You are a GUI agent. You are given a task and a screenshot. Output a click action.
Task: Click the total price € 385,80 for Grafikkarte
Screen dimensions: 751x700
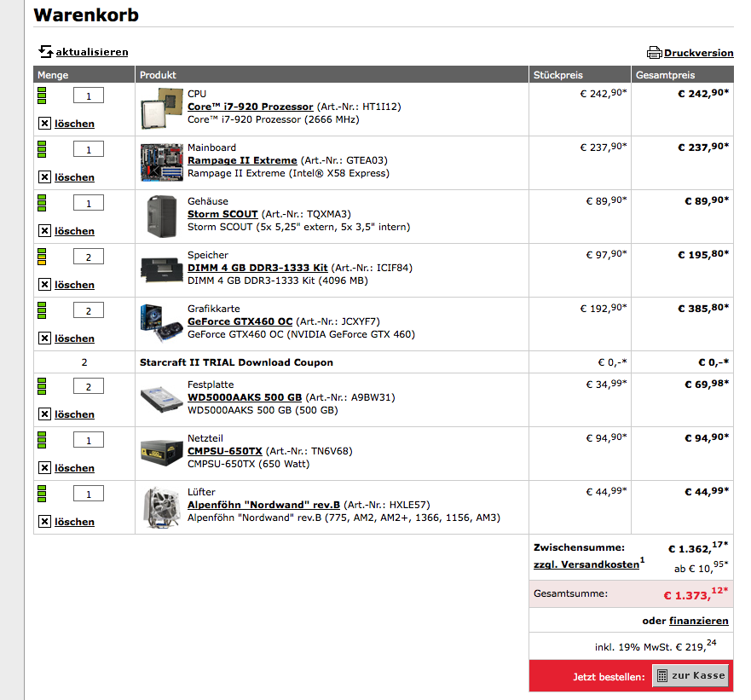point(703,308)
